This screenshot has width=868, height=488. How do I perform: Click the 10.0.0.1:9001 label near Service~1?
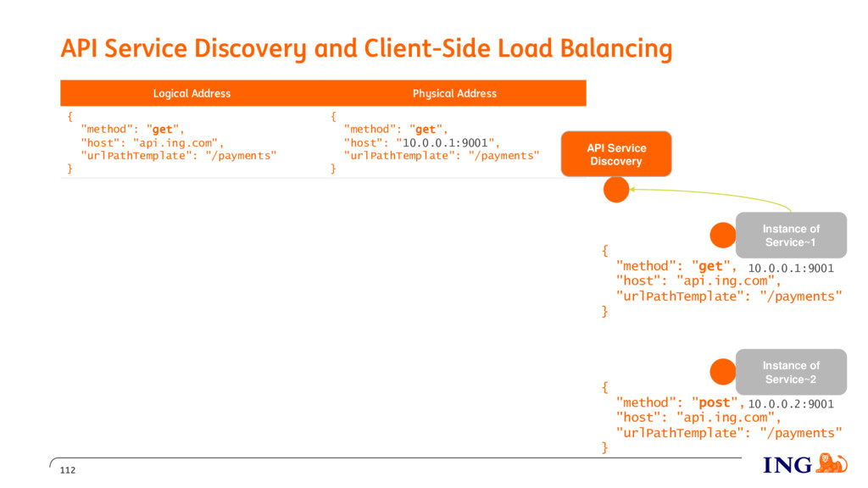pos(791,269)
